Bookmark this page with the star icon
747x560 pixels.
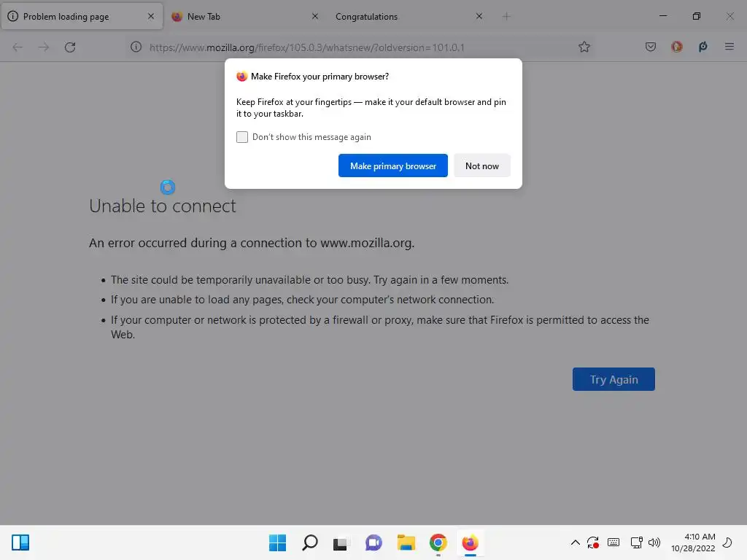(x=584, y=47)
